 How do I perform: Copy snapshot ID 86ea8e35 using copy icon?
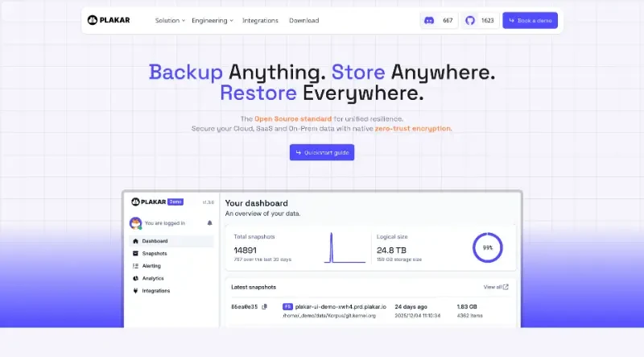point(264,307)
